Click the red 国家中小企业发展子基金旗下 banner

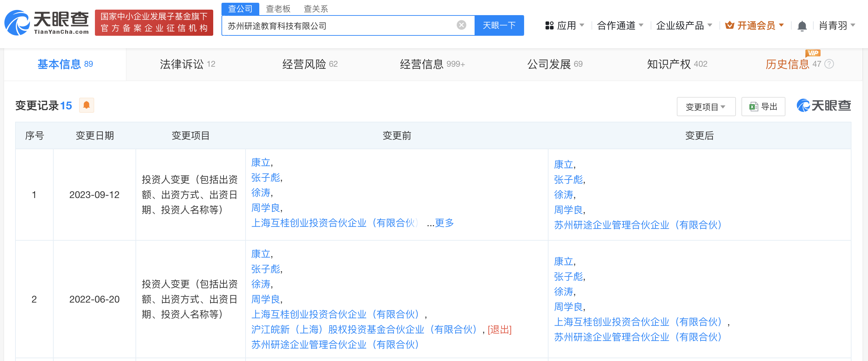(154, 23)
